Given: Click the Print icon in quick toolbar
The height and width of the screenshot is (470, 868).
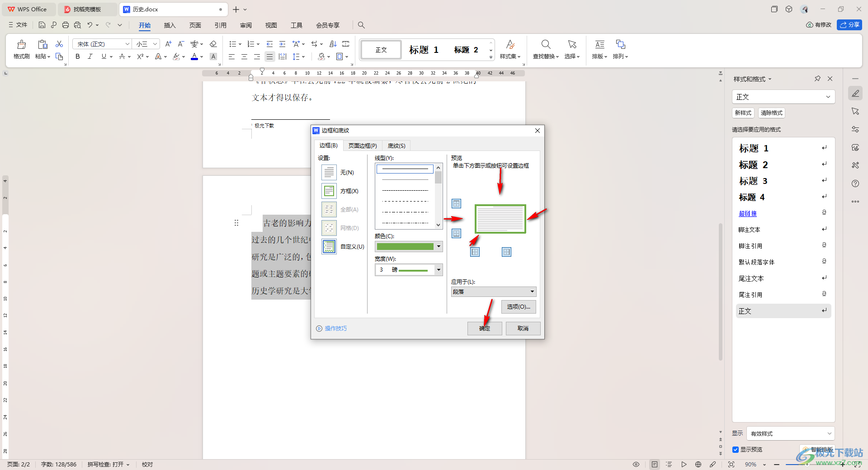Looking at the screenshot, I should point(66,25).
